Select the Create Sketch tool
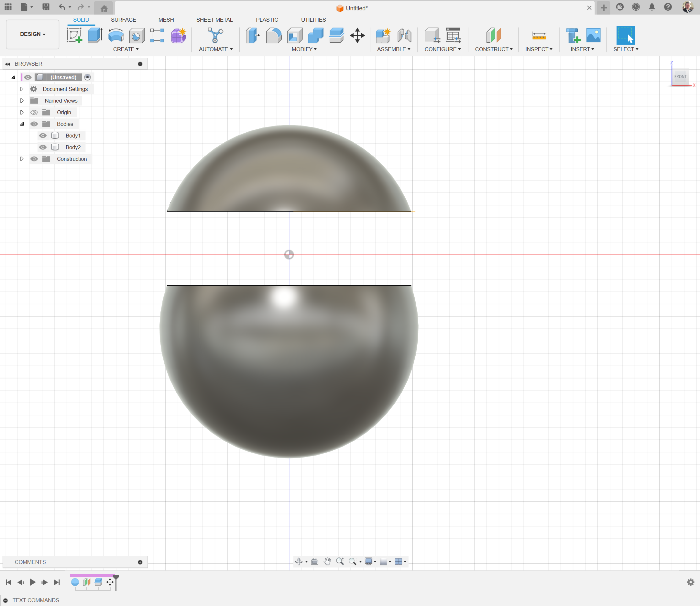Image resolution: width=700 pixels, height=606 pixels. [75, 35]
